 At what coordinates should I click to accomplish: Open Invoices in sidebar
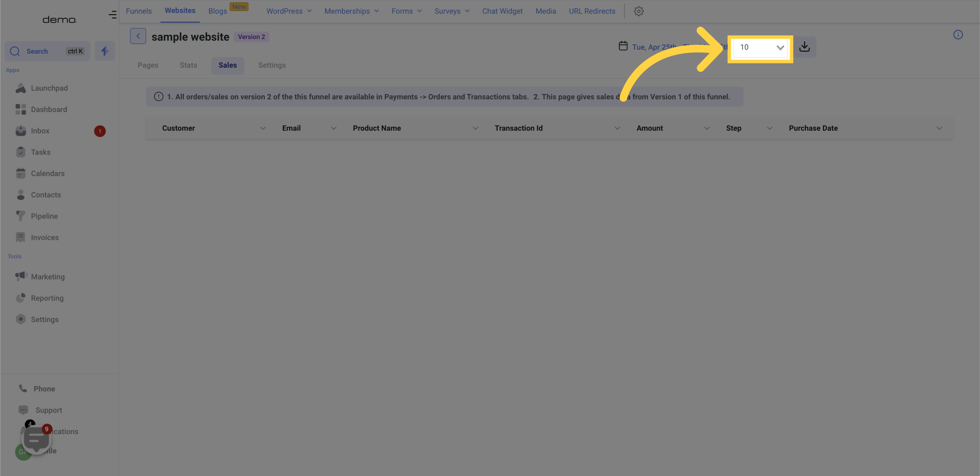(x=44, y=237)
